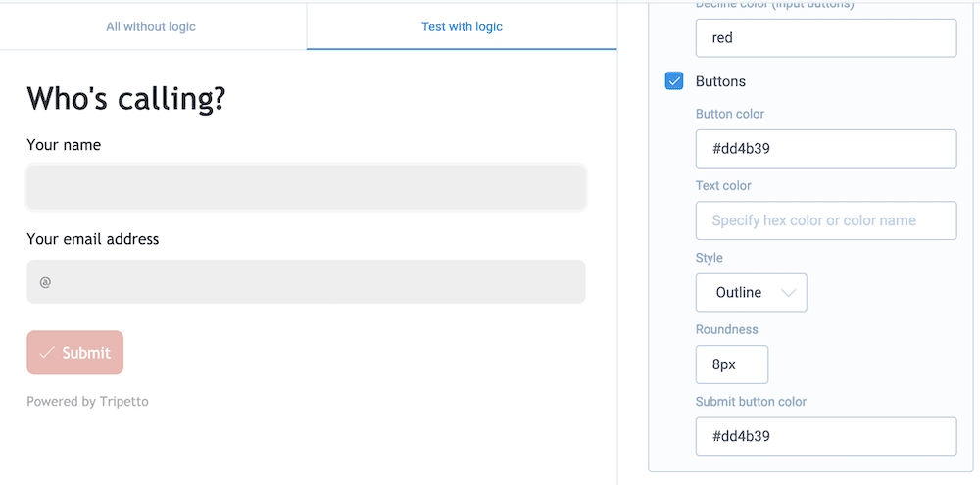Focus the Your email address field

click(306, 282)
